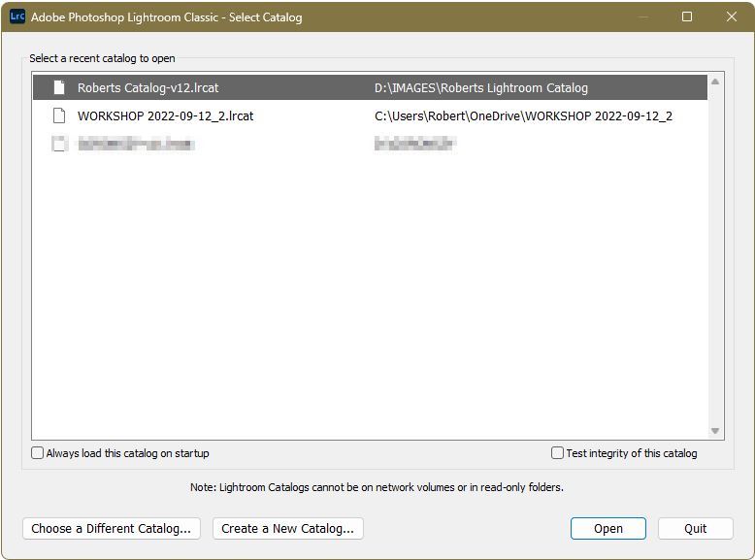
Task: Quit Lightroom Classic
Action: pyautogui.click(x=695, y=529)
